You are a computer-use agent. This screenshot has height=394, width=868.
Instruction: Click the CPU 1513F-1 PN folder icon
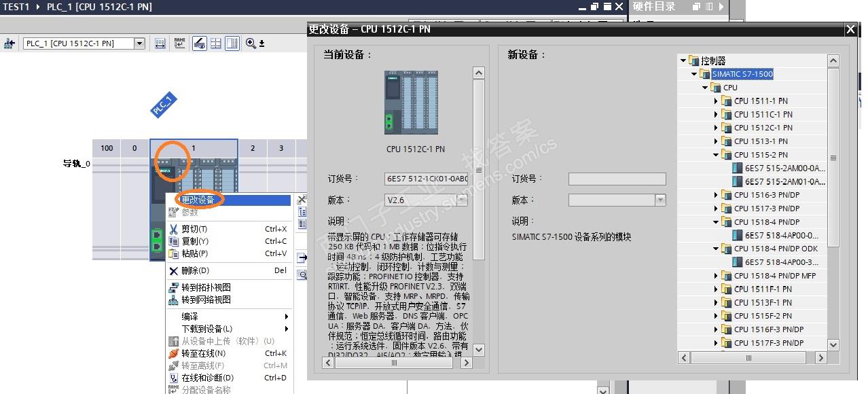[727, 303]
